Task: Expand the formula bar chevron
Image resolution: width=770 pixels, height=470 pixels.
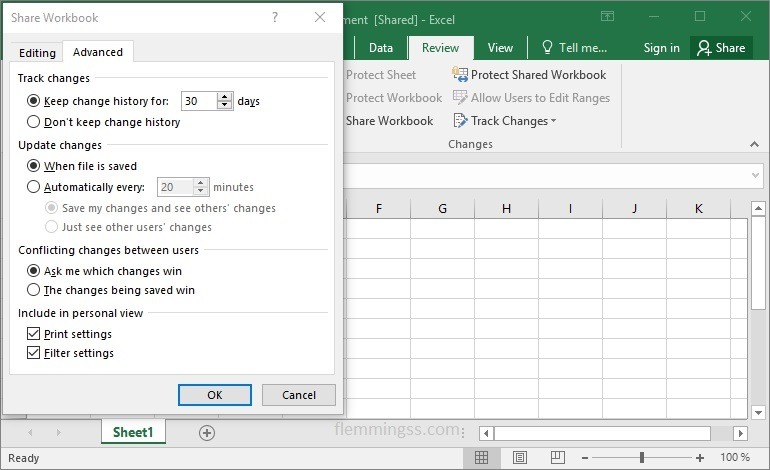Action: coord(755,175)
